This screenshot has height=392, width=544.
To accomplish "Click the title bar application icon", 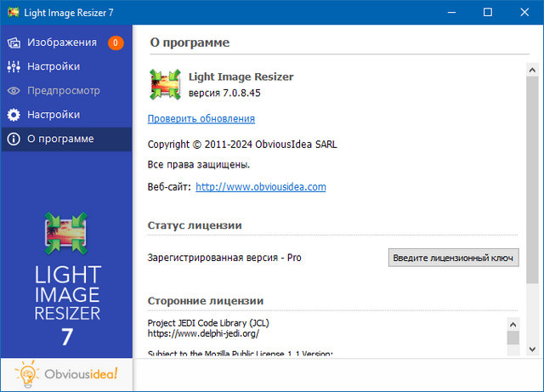I will click(x=13, y=12).
